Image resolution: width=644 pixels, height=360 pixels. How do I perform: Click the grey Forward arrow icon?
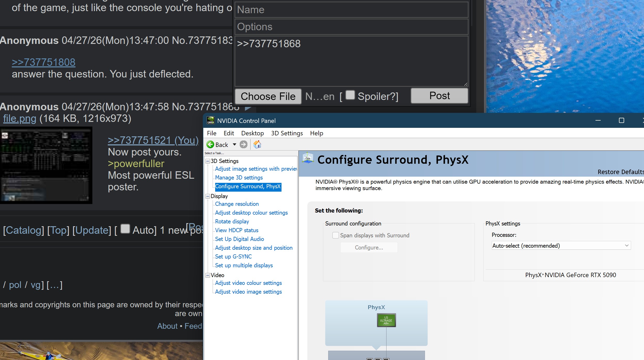tap(243, 145)
